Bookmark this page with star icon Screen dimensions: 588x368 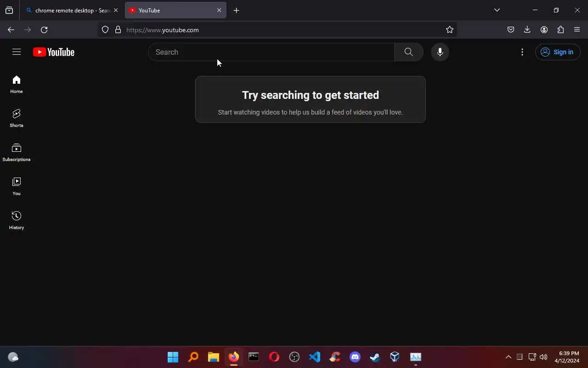point(450,30)
